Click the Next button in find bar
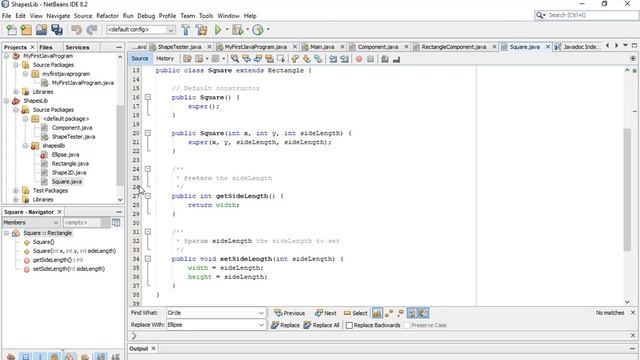The image size is (640, 360). point(326,313)
